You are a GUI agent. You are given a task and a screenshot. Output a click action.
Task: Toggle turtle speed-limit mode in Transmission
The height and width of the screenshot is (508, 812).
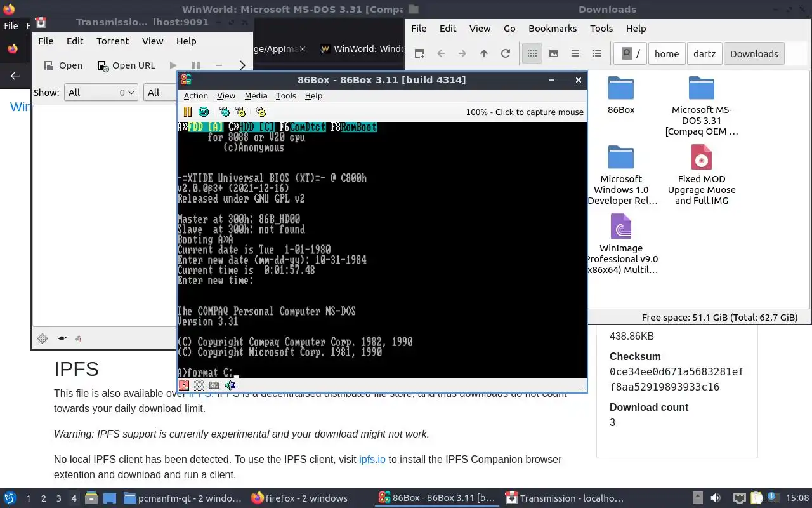[x=62, y=338]
